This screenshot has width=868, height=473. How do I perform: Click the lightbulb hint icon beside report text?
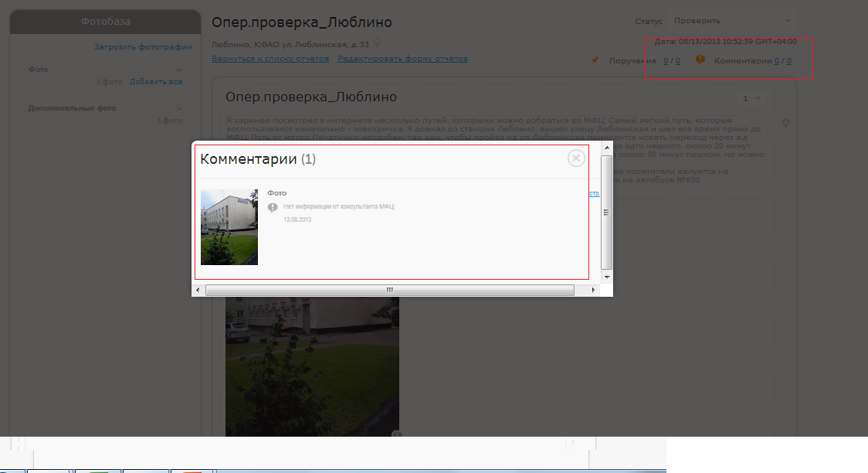point(786,123)
